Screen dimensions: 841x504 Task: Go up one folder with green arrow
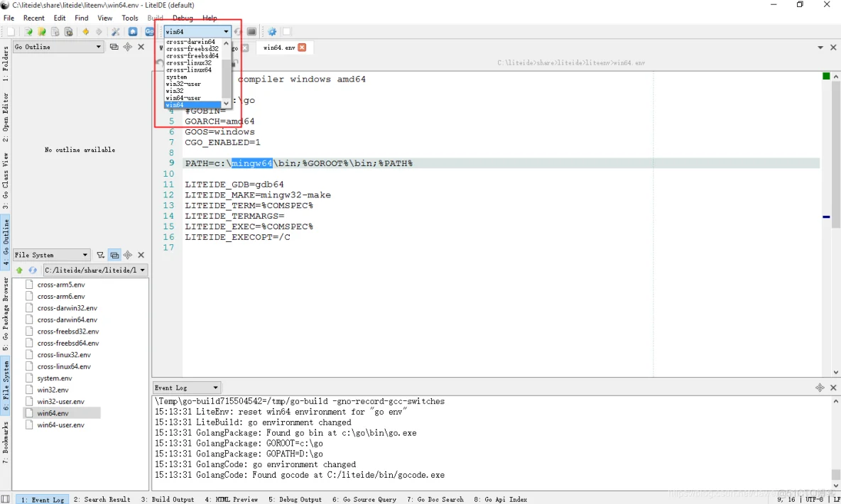pos(19,270)
